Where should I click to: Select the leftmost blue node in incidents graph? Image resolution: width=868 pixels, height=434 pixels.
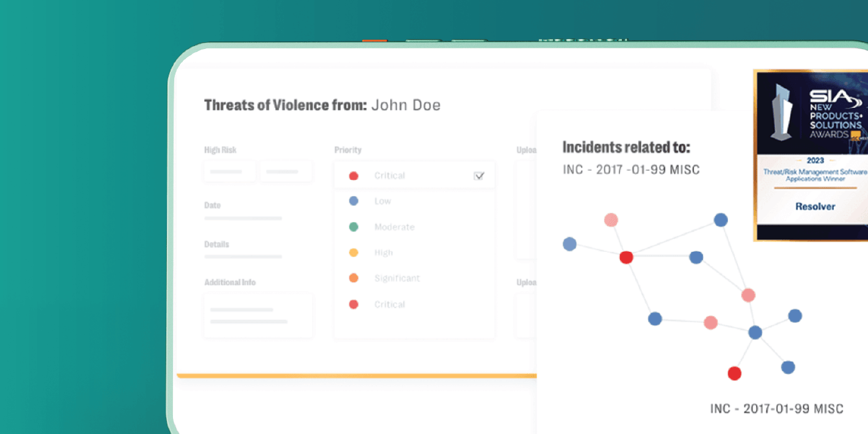(570, 244)
